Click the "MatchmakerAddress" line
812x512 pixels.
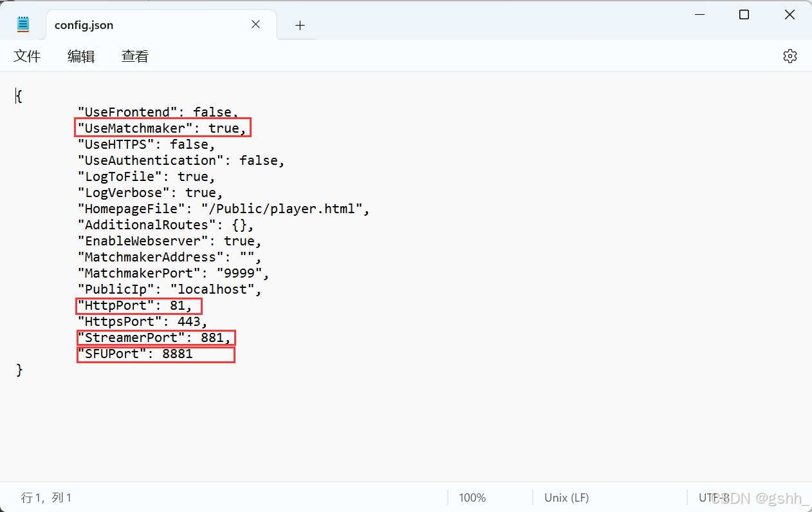tap(169, 257)
